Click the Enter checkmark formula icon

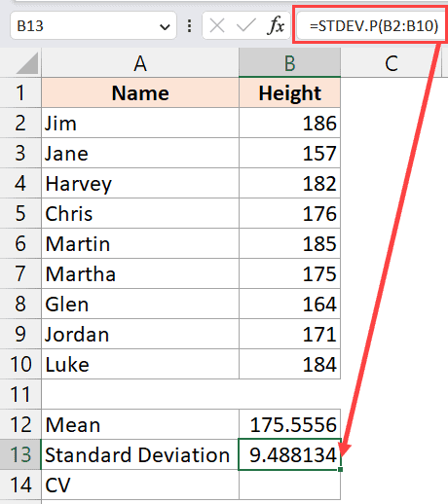pos(246,25)
